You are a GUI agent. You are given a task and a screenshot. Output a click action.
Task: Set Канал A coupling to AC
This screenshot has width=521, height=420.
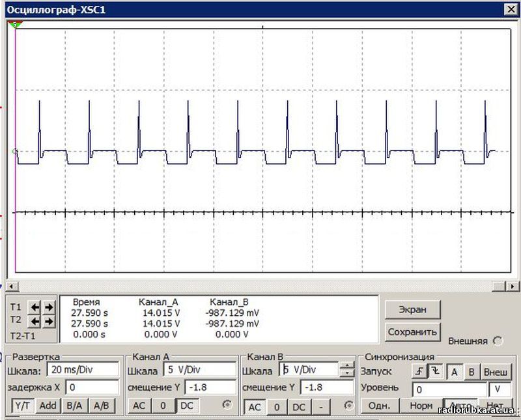click(139, 406)
